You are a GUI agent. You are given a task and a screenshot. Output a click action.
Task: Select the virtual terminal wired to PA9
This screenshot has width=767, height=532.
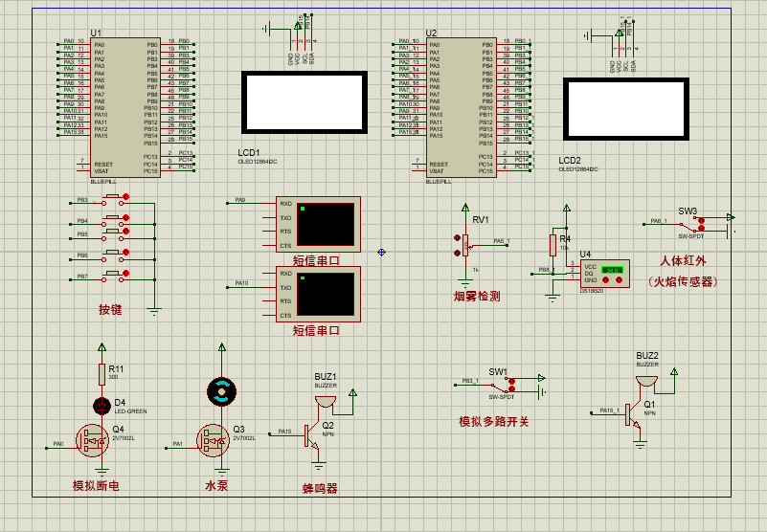coord(319,225)
